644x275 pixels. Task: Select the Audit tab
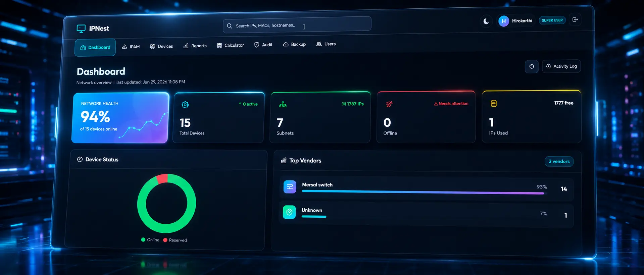(263, 45)
